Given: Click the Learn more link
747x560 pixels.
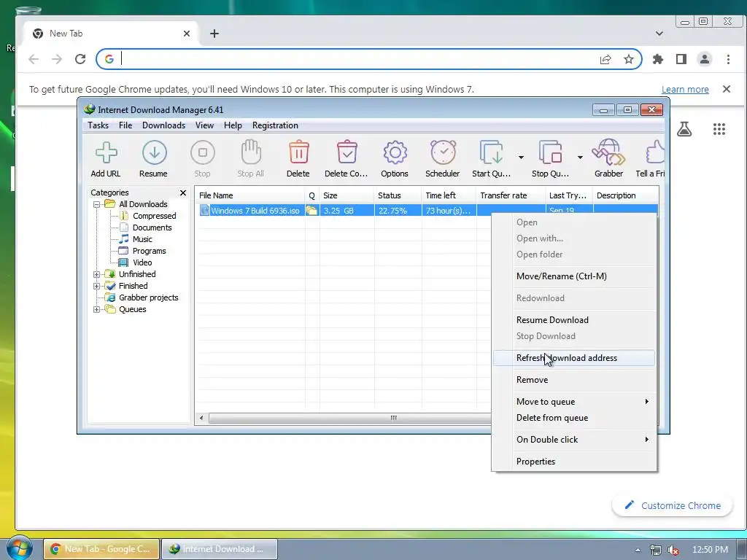Looking at the screenshot, I should (685, 90).
